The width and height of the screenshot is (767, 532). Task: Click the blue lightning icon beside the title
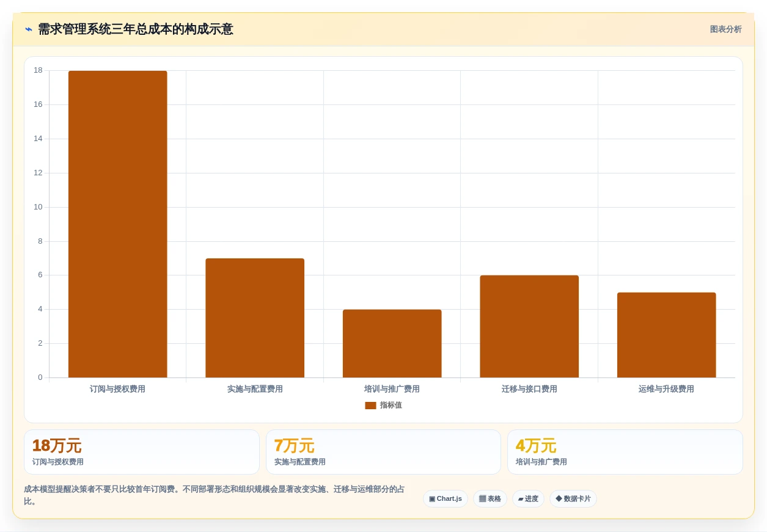coord(29,29)
